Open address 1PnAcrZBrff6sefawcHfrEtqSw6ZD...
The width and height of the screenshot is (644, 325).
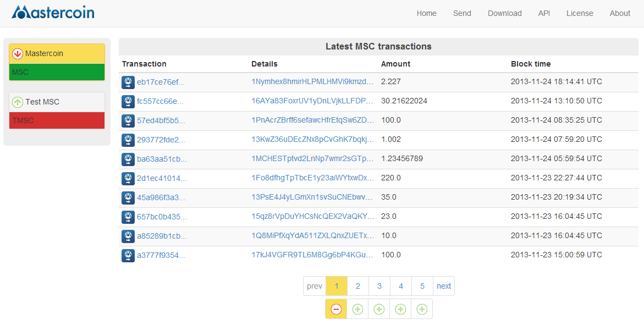312,120
